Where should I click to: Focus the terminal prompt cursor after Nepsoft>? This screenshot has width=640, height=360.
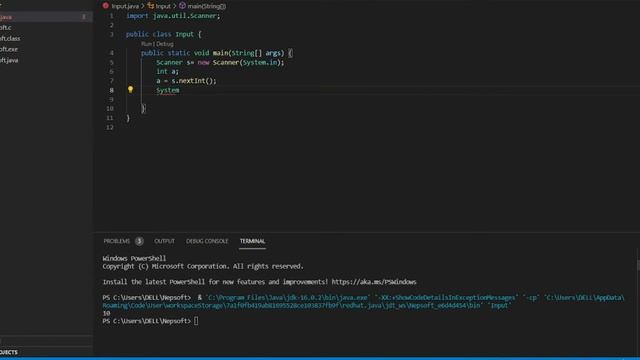click(196, 321)
